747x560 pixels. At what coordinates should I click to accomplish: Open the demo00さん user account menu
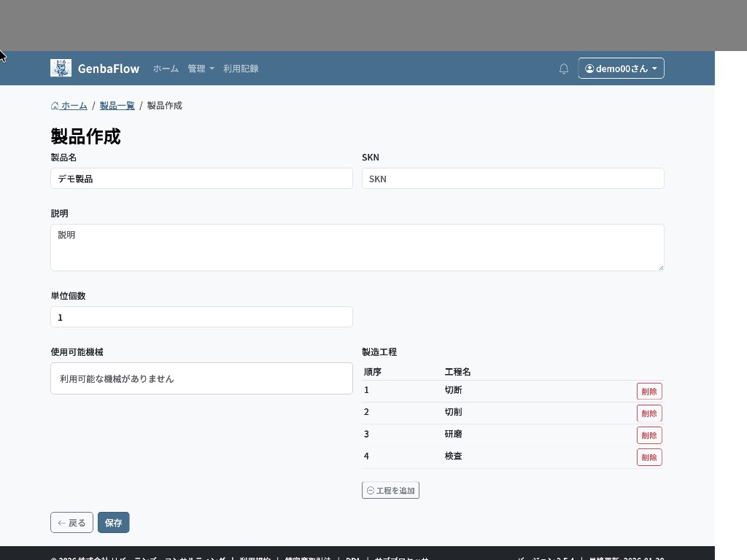[621, 69]
